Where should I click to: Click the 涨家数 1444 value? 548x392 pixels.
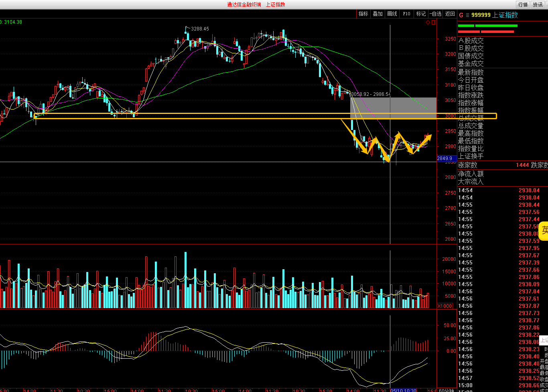pos(522,165)
